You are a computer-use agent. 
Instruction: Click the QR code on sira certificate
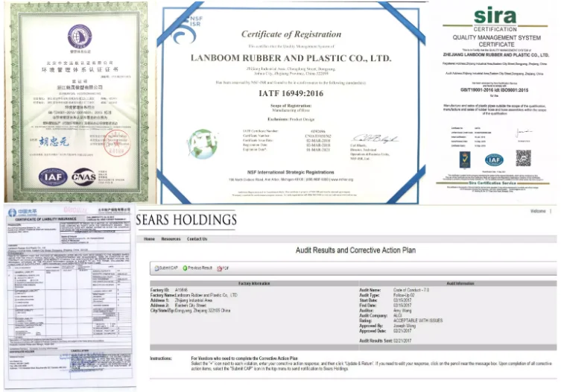point(523,158)
